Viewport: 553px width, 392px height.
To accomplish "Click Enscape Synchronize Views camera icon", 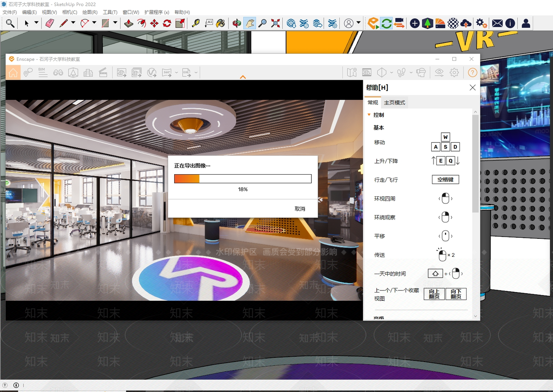I will 399,23.
